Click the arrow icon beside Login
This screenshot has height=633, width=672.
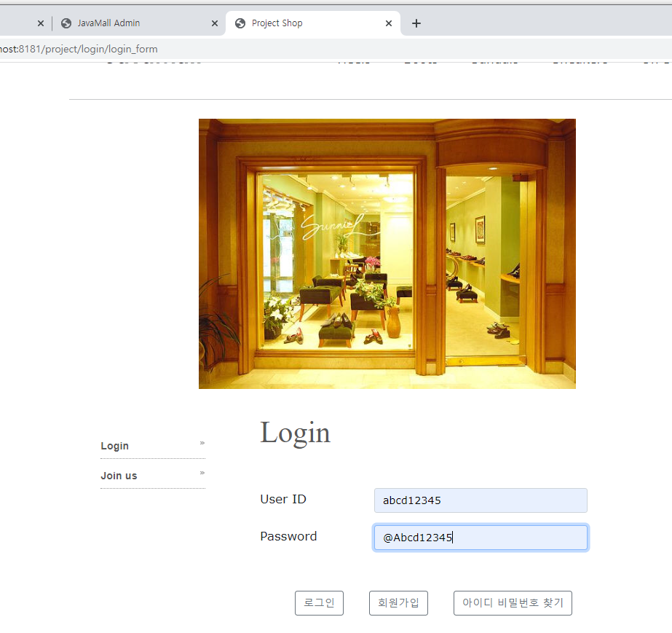point(203,442)
